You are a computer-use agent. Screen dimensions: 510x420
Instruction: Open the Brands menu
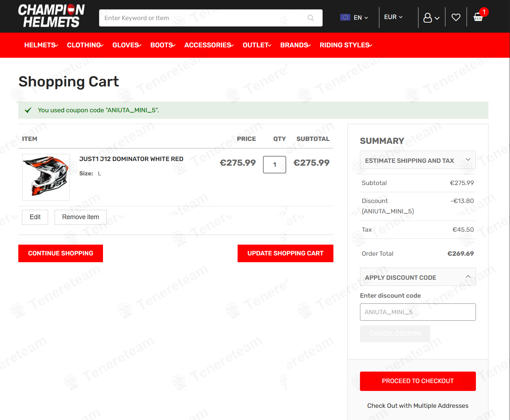(295, 45)
